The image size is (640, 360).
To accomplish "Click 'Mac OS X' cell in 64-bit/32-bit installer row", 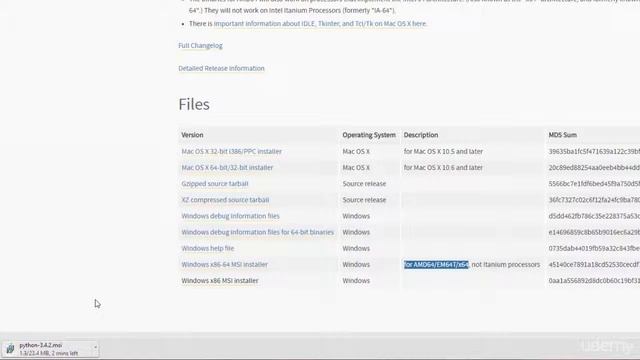I will (356, 168).
